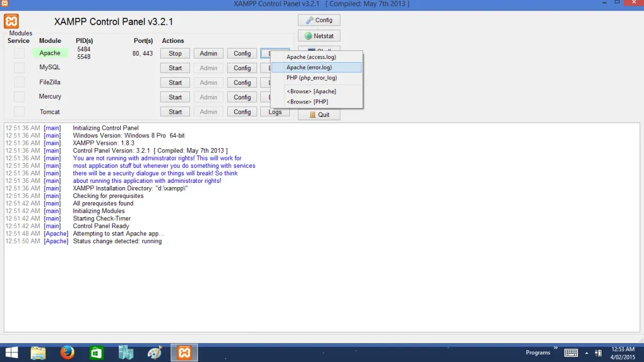Click log line 'Windows Version: Windows 8 Pro 64-bit'
The image size is (644, 362).
coord(129,136)
